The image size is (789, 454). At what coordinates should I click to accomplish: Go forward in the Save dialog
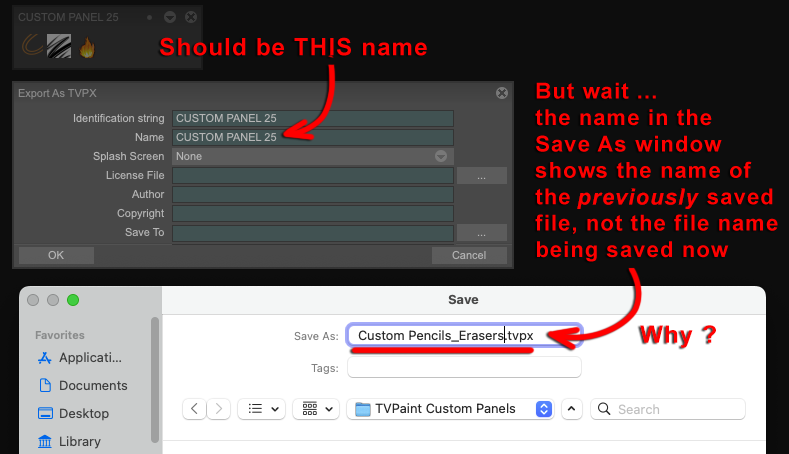click(218, 409)
